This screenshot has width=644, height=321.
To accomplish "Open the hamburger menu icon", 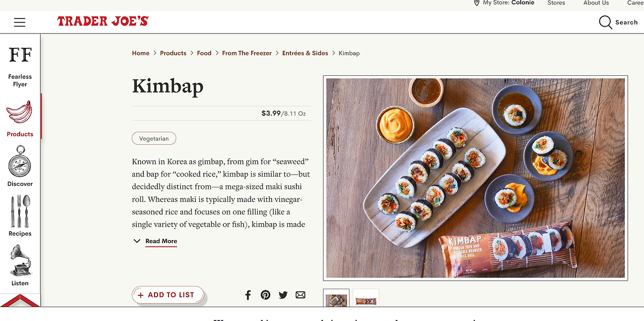I will pyautogui.click(x=20, y=22).
